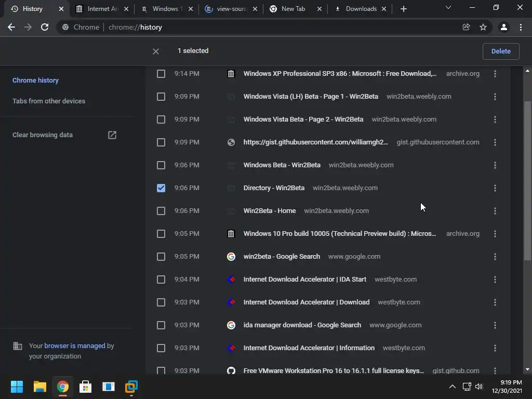Image resolution: width=532 pixels, height=399 pixels.
Task: Open the 'browser is managed' link
Action: pos(75,345)
